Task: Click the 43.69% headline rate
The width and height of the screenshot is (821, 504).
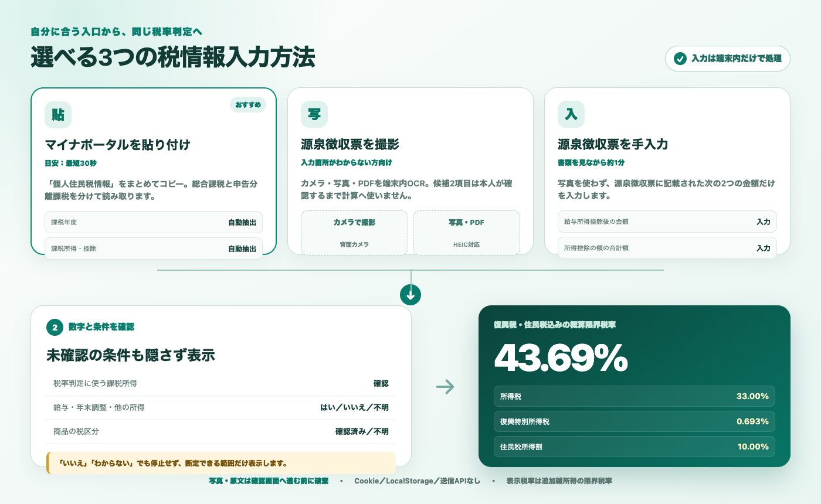Action: tap(561, 358)
